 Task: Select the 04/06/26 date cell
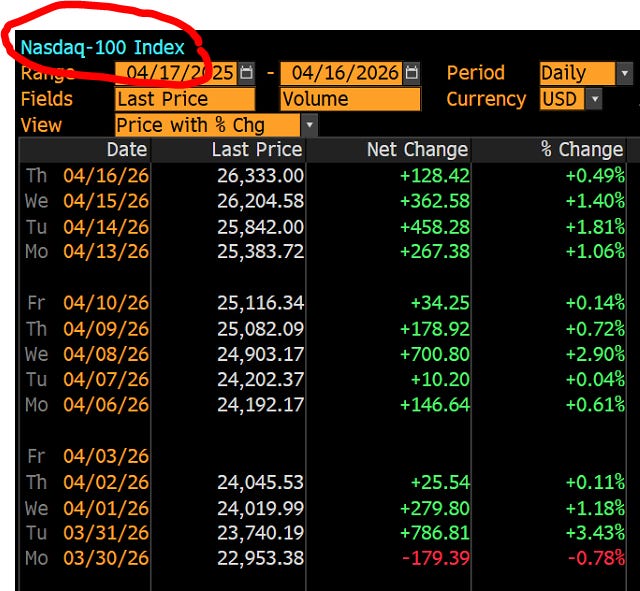pyautogui.click(x=106, y=404)
